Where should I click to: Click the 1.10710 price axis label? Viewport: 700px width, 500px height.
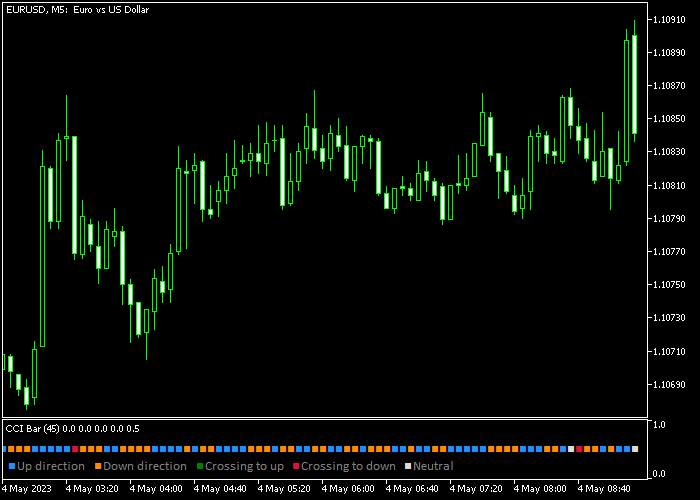click(x=669, y=351)
